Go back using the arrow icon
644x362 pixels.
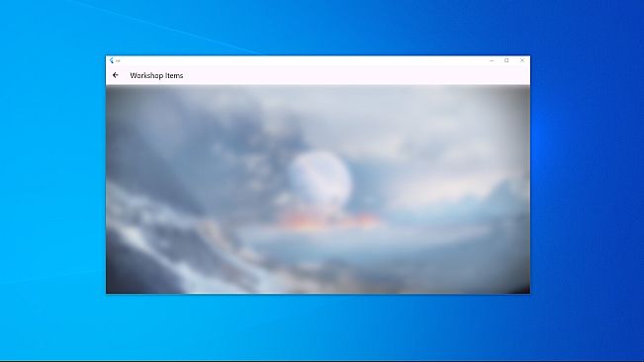pos(116,75)
